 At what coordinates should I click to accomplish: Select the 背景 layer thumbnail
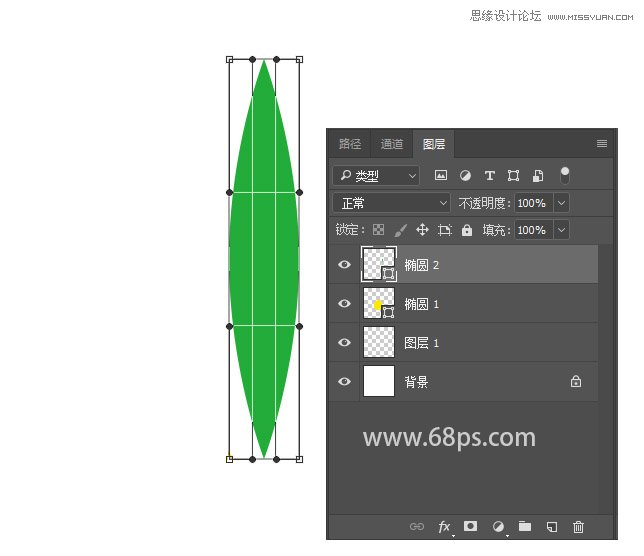click(379, 381)
